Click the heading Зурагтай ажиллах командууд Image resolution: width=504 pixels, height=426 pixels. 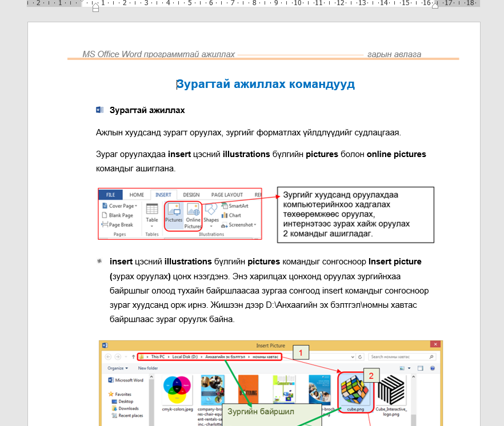[266, 84]
